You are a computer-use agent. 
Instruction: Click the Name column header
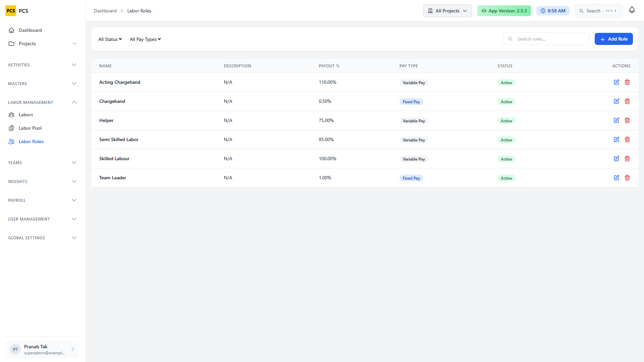point(105,66)
